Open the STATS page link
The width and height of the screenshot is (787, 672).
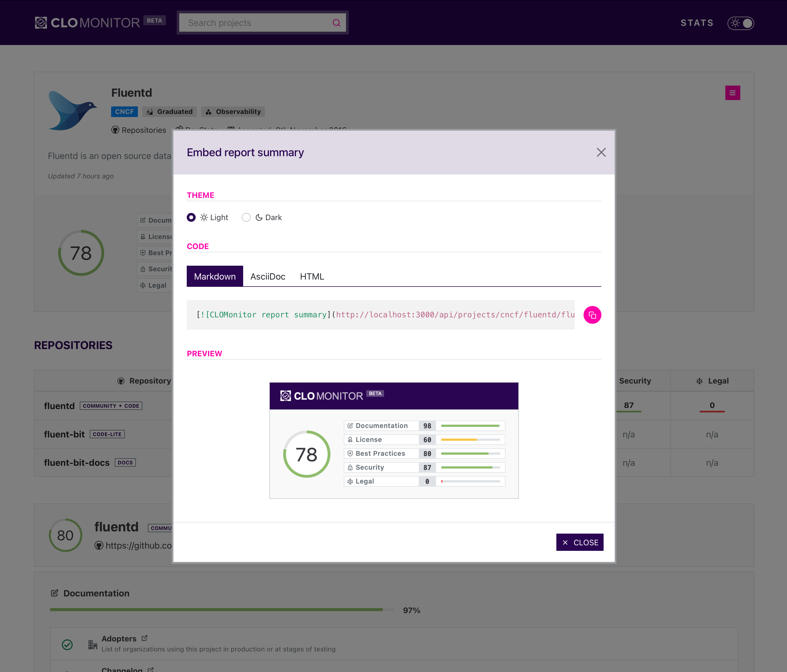pyautogui.click(x=697, y=23)
